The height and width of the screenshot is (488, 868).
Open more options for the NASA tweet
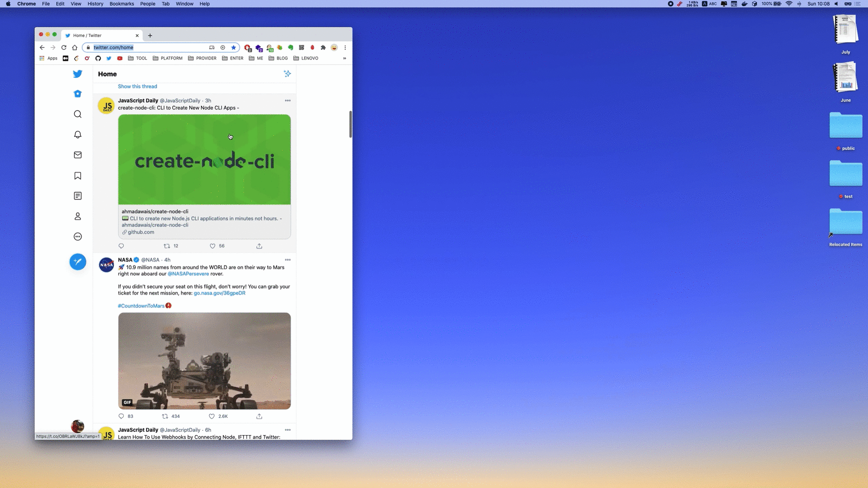[x=288, y=260]
